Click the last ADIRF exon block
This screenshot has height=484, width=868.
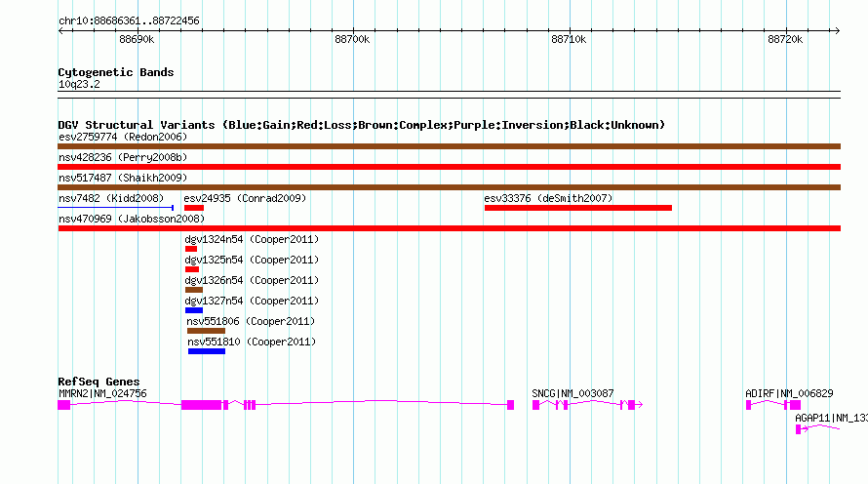(x=795, y=405)
